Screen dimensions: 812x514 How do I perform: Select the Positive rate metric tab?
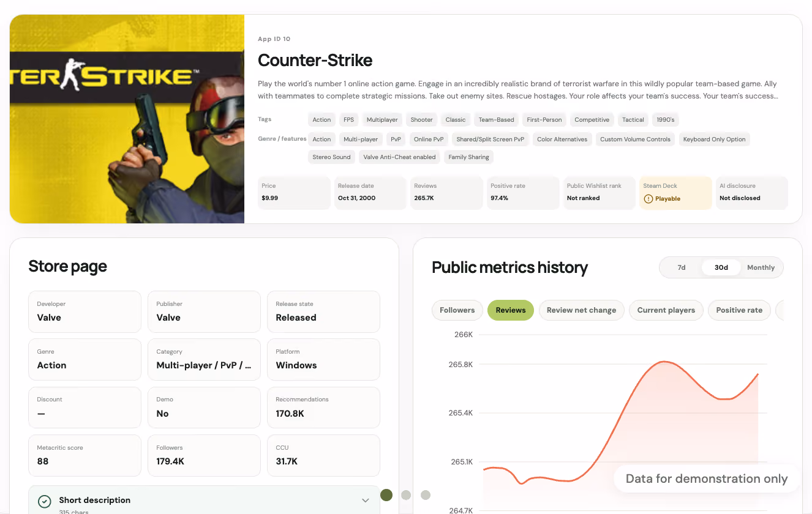click(x=739, y=310)
